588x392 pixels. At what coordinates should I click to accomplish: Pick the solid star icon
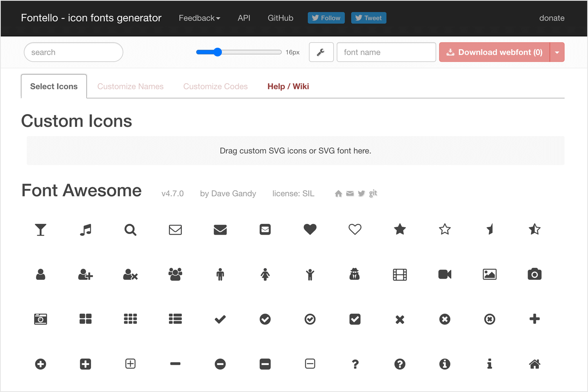[400, 229]
